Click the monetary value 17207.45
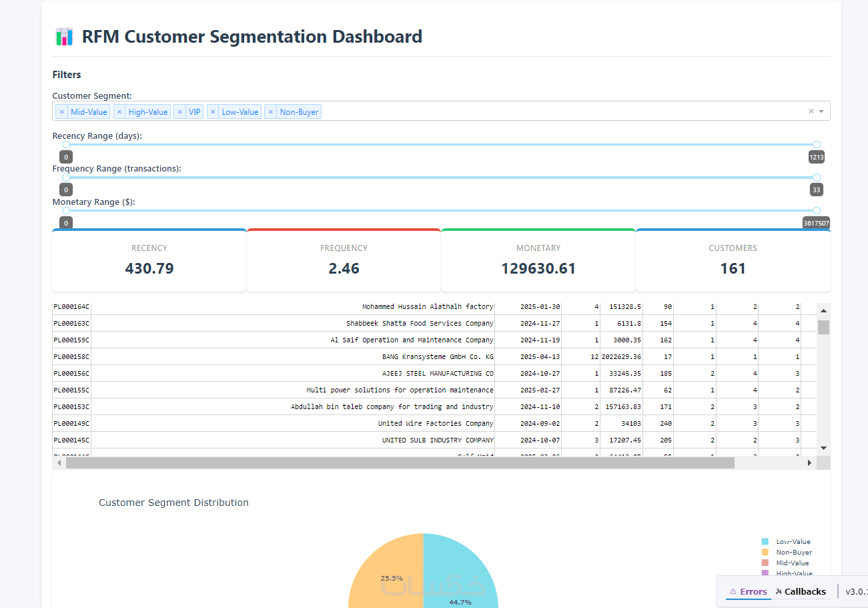868x608 pixels. (622, 440)
